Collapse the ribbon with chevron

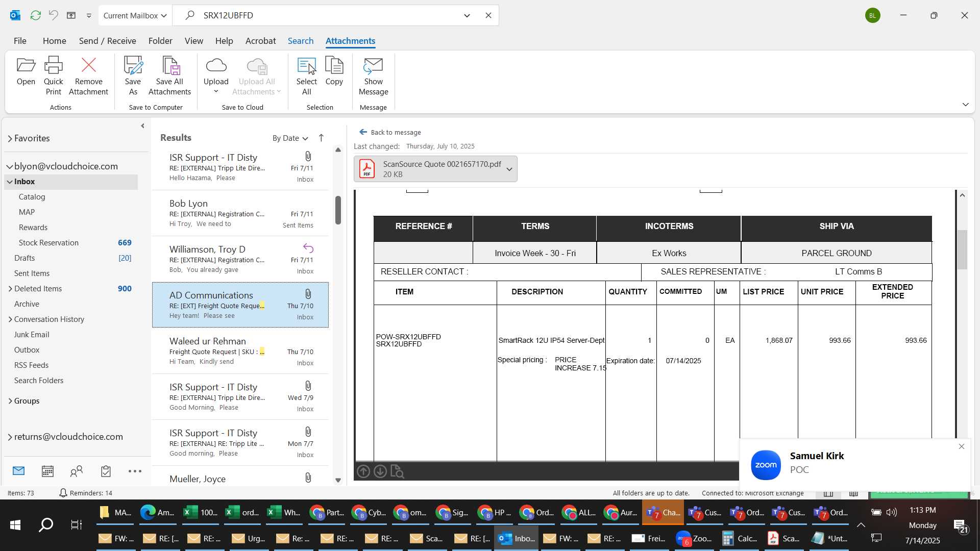[965, 105]
